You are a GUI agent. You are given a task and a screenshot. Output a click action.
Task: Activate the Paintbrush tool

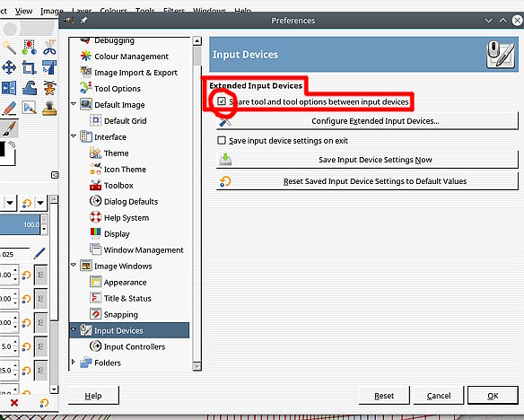coord(9,128)
